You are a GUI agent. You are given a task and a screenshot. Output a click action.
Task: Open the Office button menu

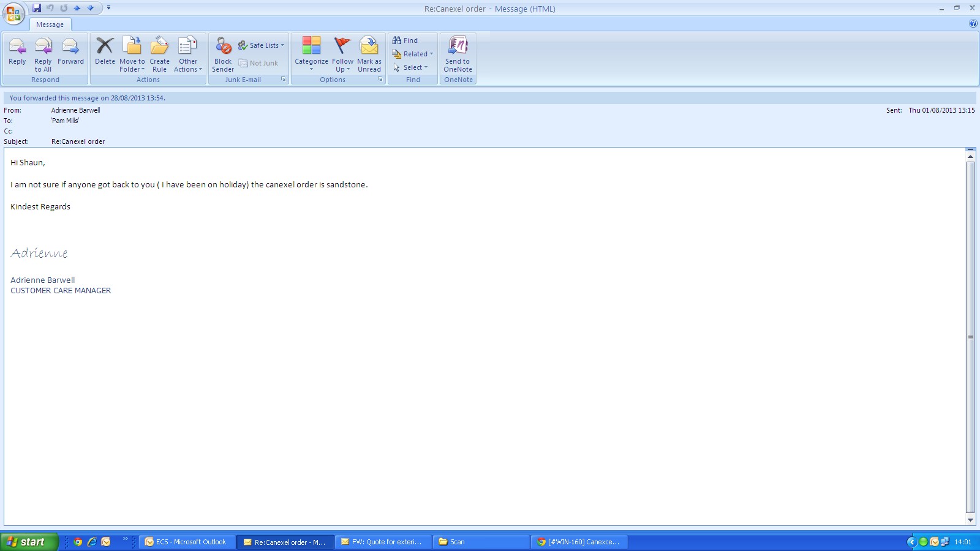coord(13,13)
